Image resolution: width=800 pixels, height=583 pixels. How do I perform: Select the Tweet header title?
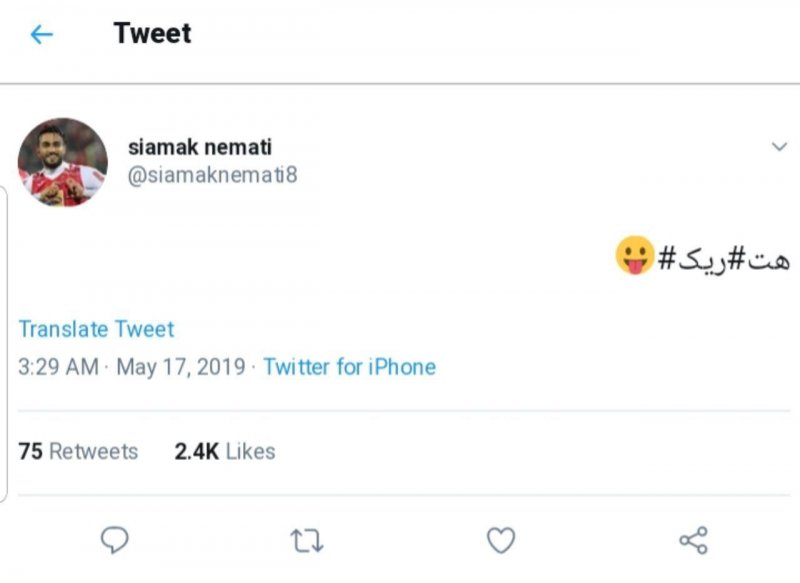pos(152,33)
